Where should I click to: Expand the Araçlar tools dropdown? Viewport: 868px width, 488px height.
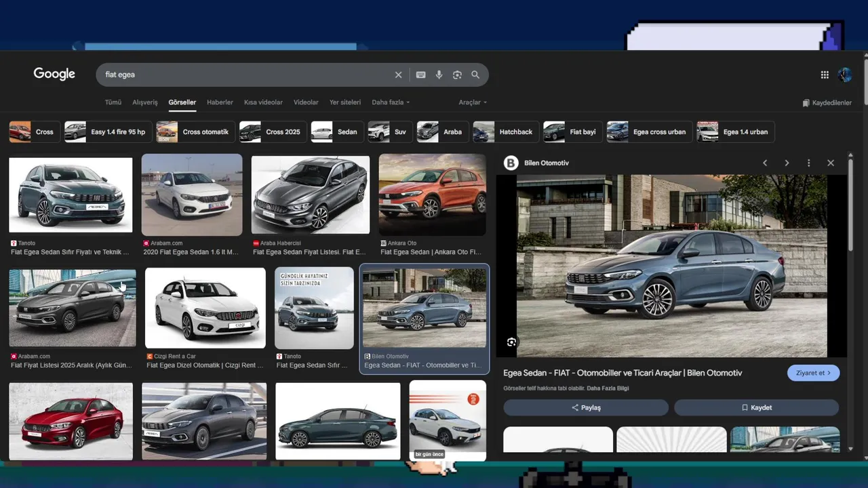pyautogui.click(x=473, y=102)
